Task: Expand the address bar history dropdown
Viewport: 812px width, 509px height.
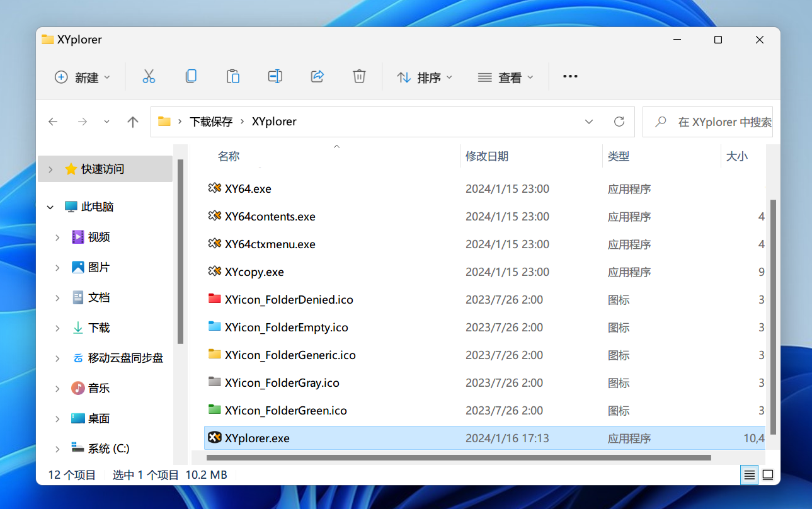Action: click(x=589, y=122)
